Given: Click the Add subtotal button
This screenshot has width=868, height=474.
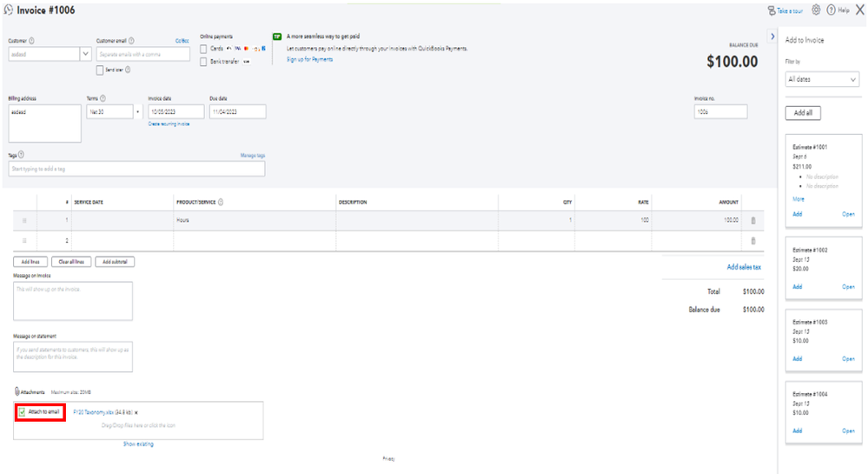Looking at the screenshot, I should (x=115, y=262).
